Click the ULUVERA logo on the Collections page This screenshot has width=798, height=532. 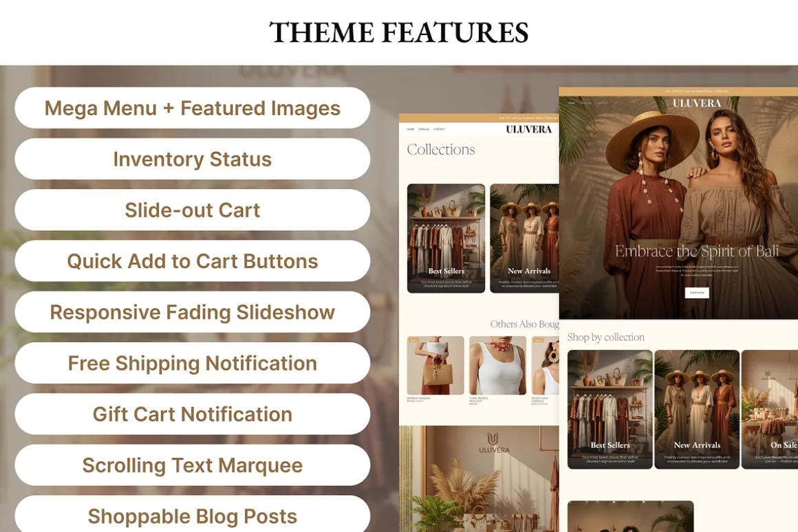pos(529,129)
